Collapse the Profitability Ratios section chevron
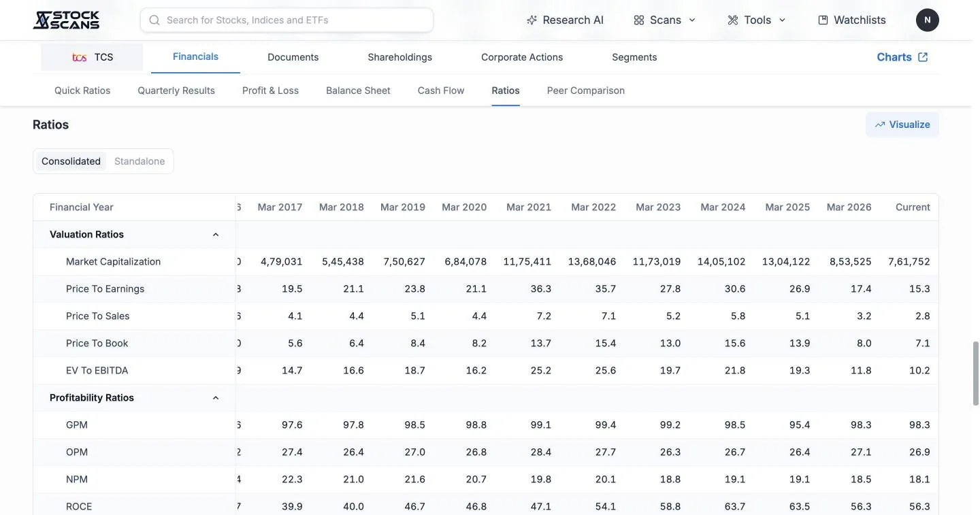This screenshot has height=515, width=980. (216, 398)
